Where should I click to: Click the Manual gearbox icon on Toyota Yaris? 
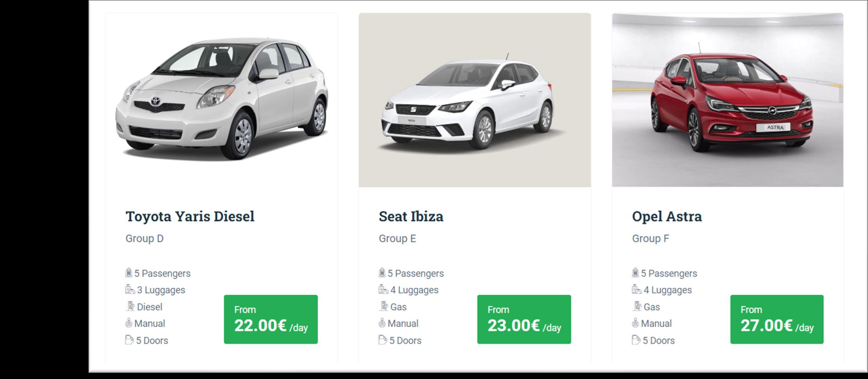[129, 323]
